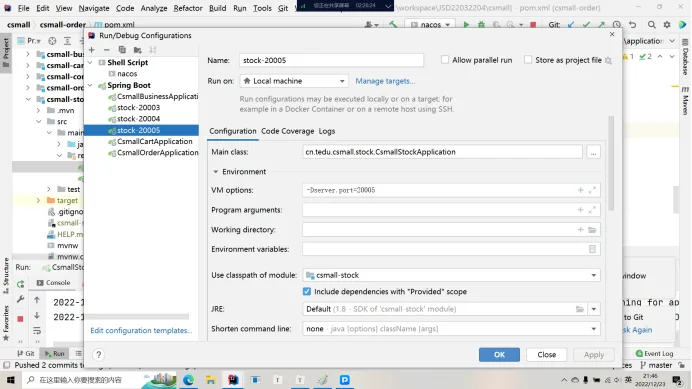Click Git push green arrow
This screenshot has width=692, height=389.
click(x=601, y=25)
